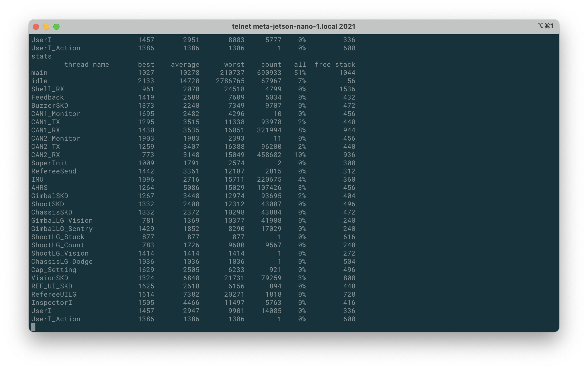Select the 'main' thread name
The width and height of the screenshot is (588, 370).
(x=40, y=73)
